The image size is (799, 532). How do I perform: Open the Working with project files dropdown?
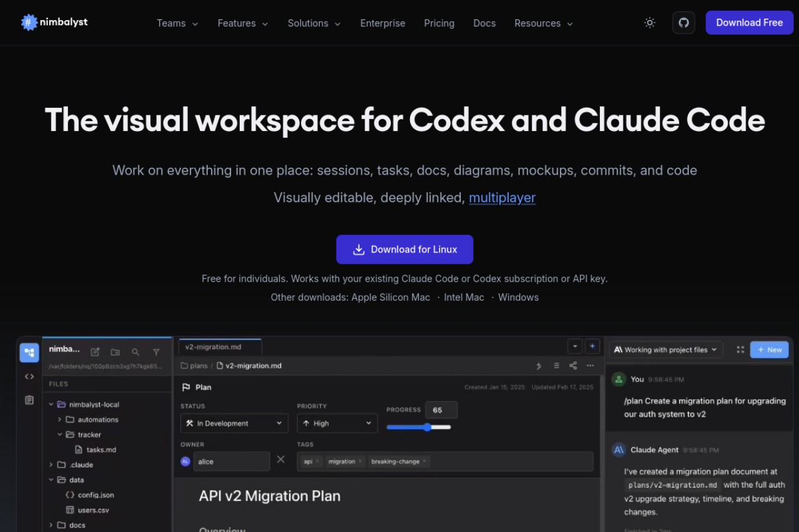666,350
